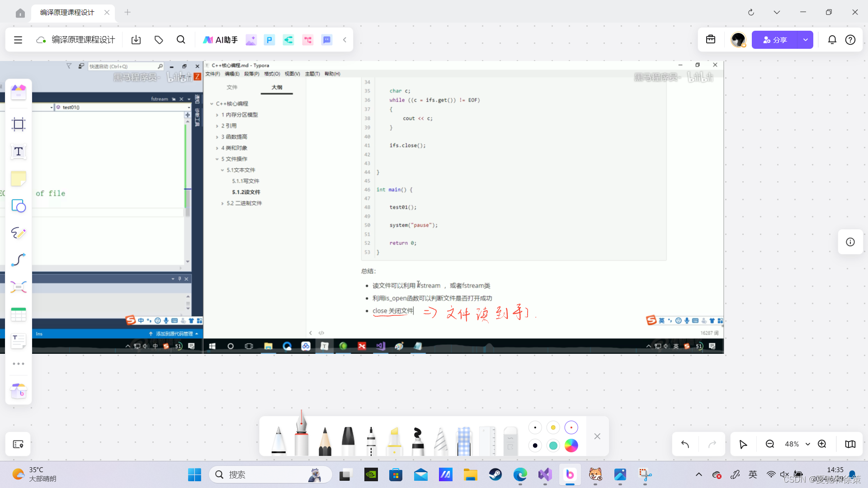Screen dimensions: 868x488
Task: Open the AI助手 menu
Action: point(221,40)
